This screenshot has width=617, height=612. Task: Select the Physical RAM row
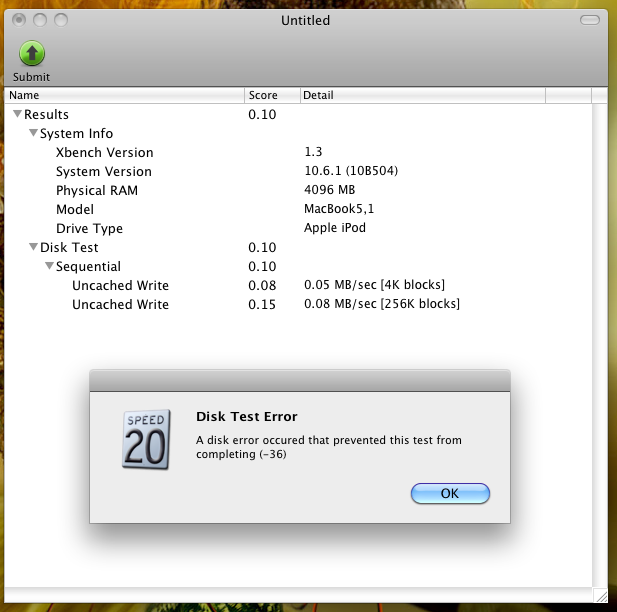[x=298, y=190]
